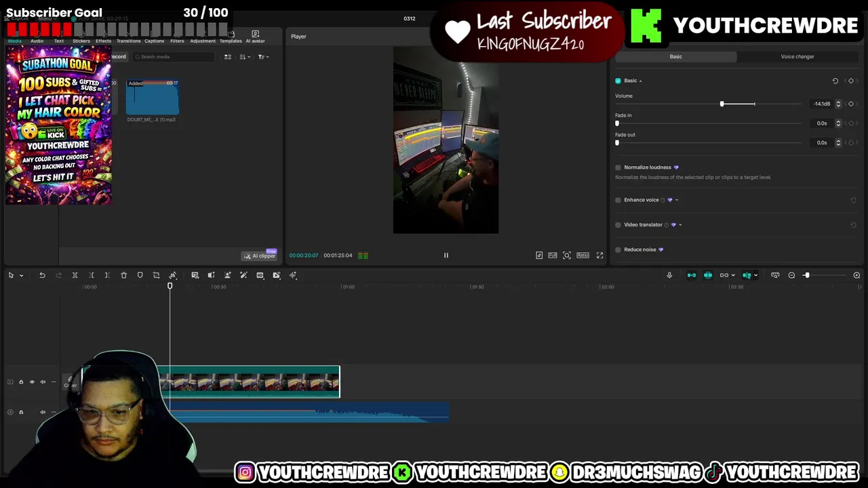Step the Fade out value stepper
The height and width of the screenshot is (488, 868).
tap(838, 143)
